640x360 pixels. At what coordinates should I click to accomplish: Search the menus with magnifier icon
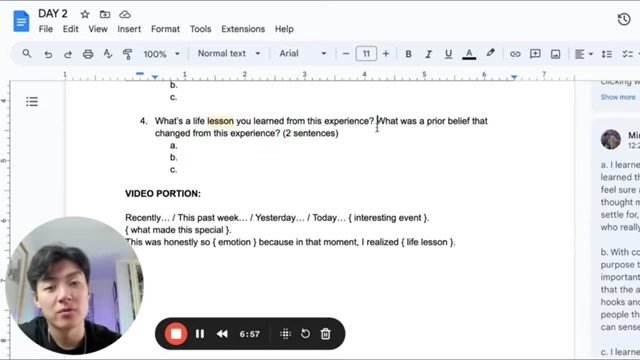coord(27,53)
